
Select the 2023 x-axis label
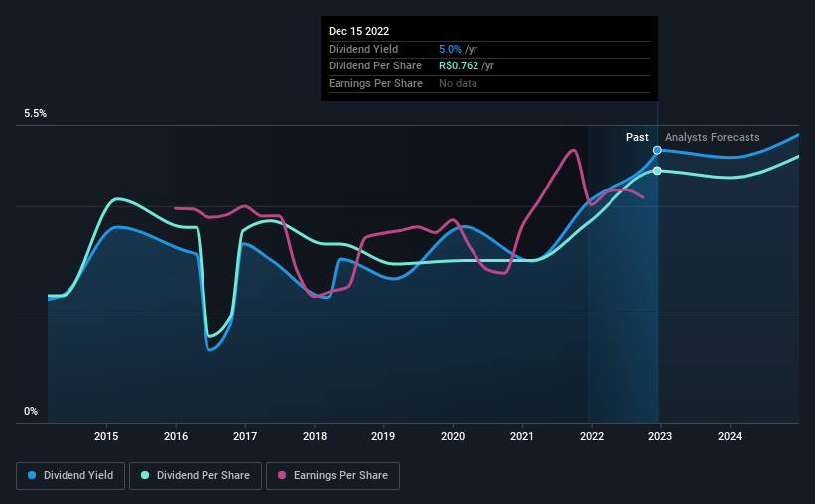(x=660, y=436)
